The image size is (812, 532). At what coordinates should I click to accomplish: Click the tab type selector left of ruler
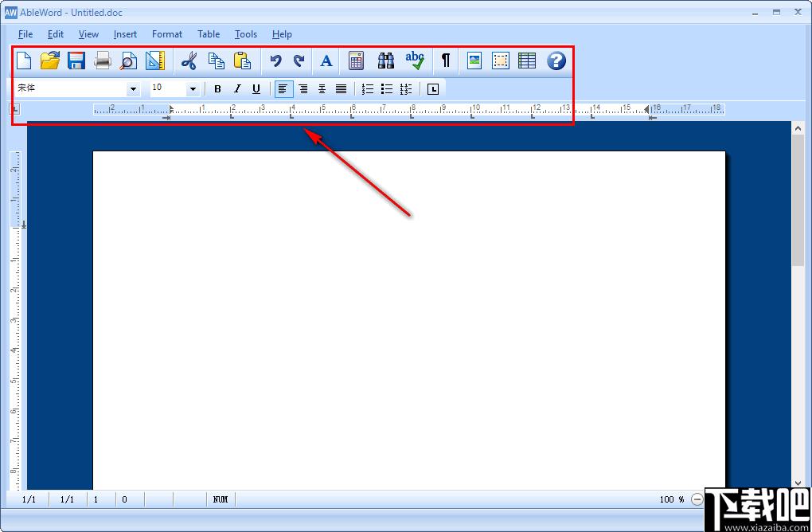[x=14, y=109]
